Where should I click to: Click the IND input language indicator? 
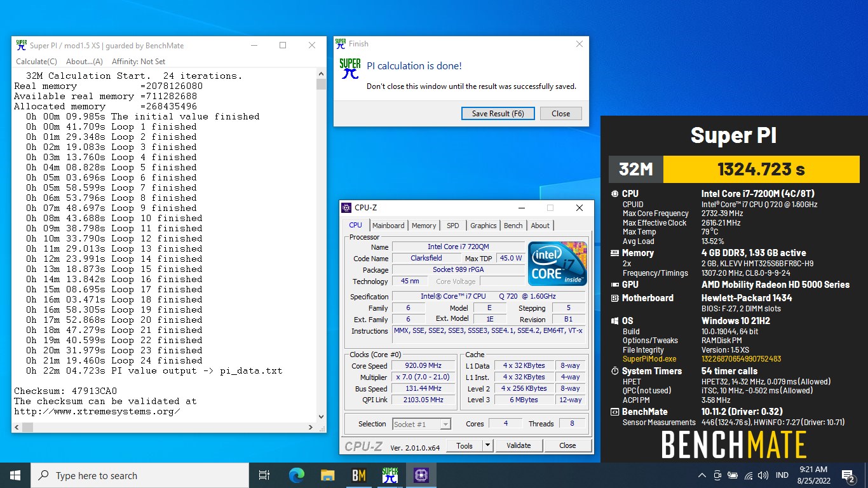[783, 475]
